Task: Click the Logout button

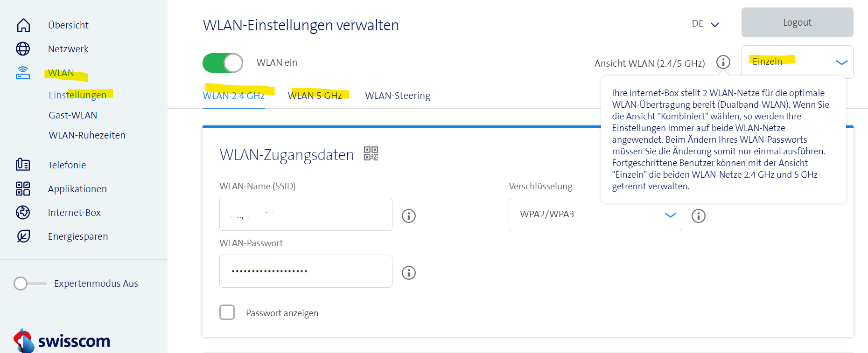Action: [x=797, y=22]
